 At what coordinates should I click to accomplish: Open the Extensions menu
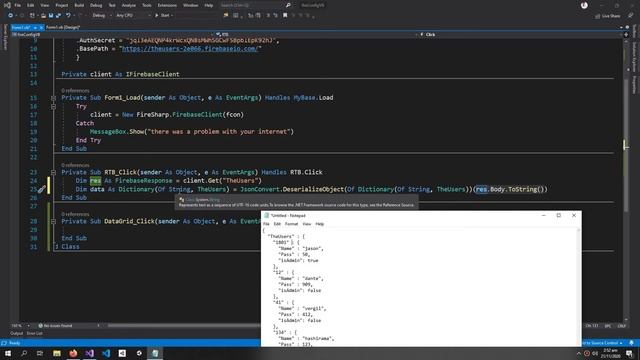click(x=167, y=5)
